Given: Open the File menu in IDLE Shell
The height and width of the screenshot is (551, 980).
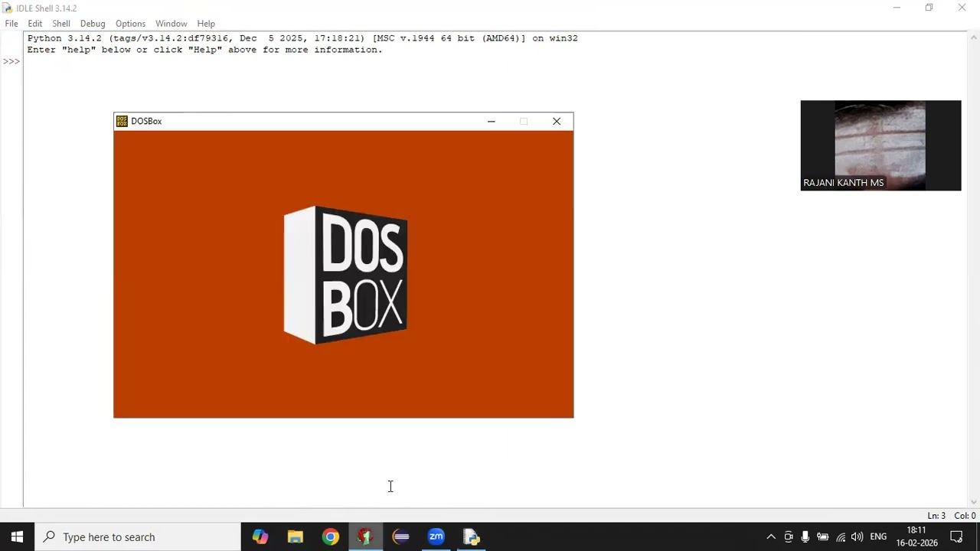Looking at the screenshot, I should [x=11, y=24].
